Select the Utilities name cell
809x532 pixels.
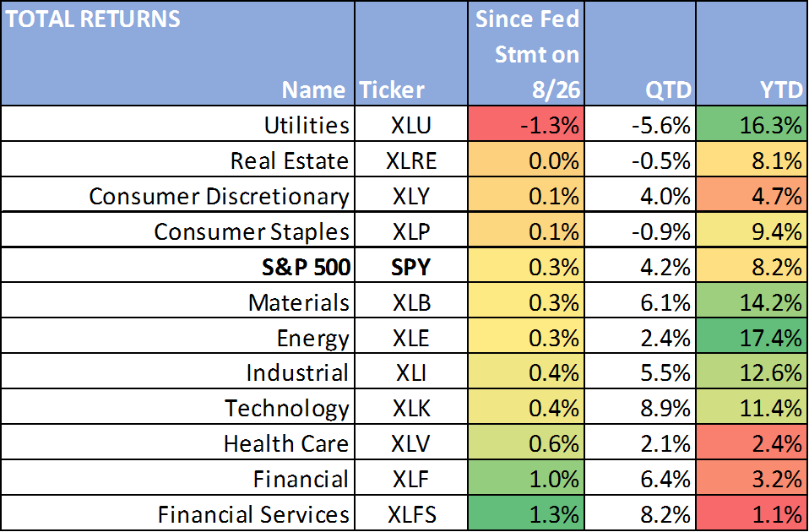click(x=178, y=124)
